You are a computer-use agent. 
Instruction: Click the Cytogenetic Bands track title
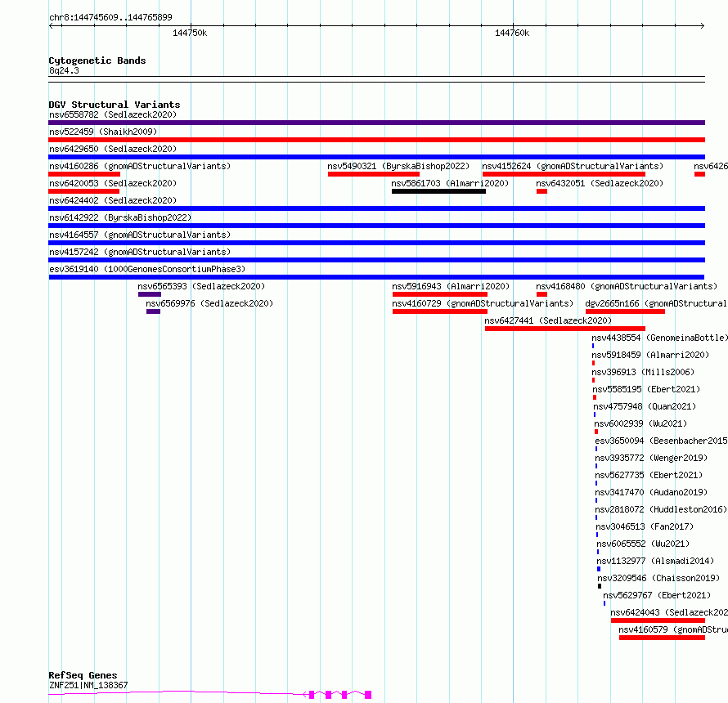coord(97,60)
